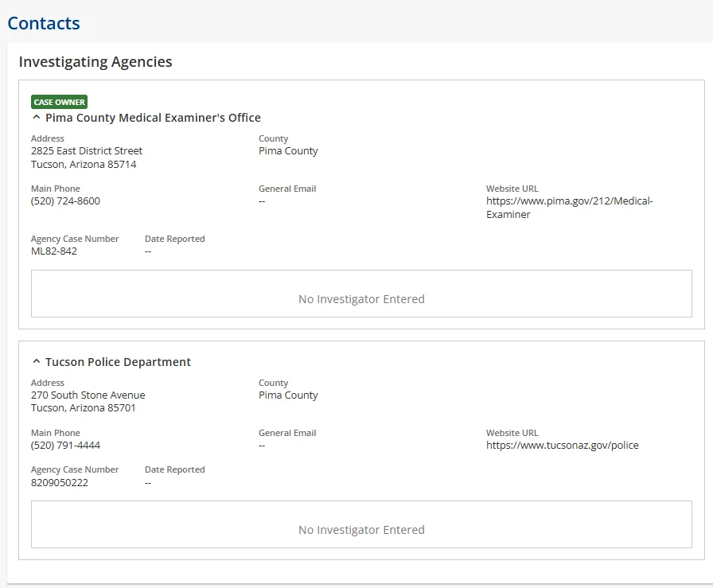Click the Investigating Agencies section title
Viewport: 713px width, 588px height.
click(x=95, y=62)
